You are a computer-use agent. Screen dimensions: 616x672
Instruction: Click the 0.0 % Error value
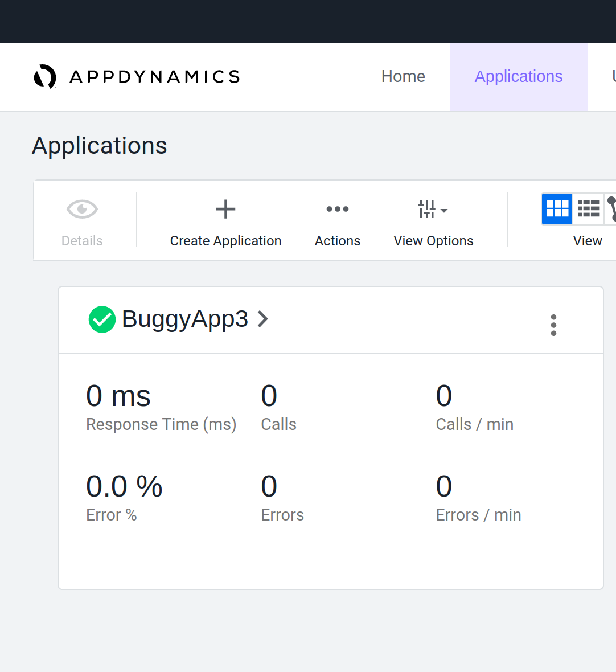click(x=124, y=486)
